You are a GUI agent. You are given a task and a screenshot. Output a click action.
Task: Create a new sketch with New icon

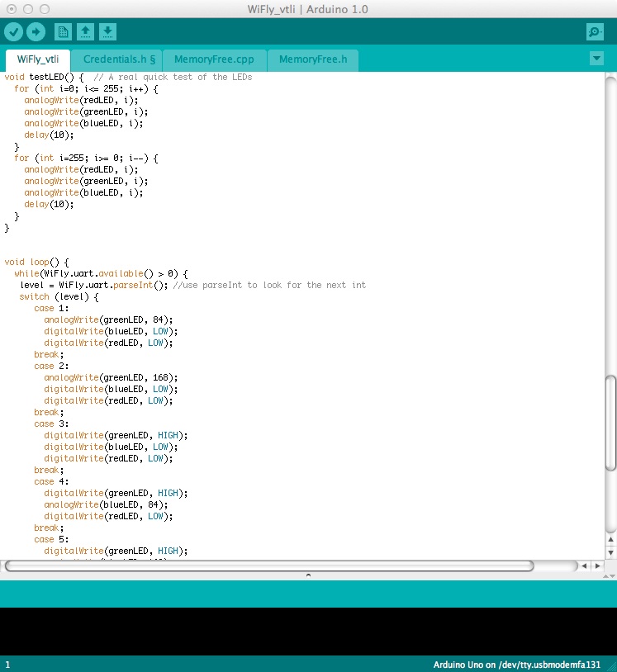[x=63, y=31]
